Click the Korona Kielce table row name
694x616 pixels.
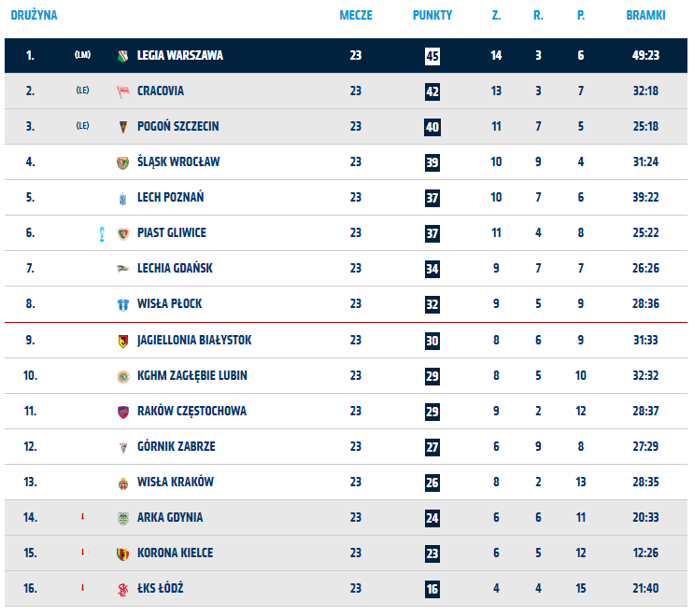pyautogui.click(x=175, y=553)
